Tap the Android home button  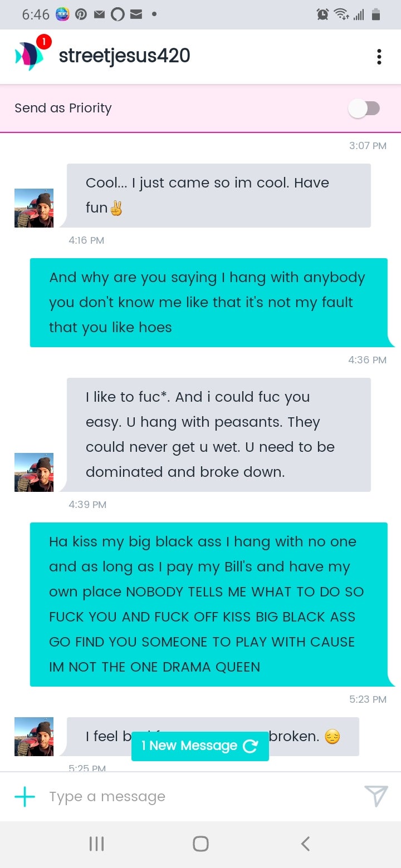[x=200, y=844]
